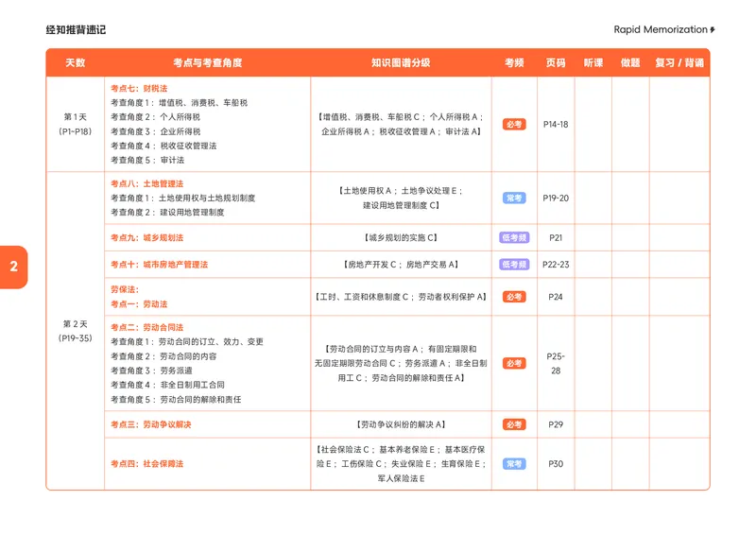Click 考查角度 3：劳务派遣
This screenshot has height=535, width=756.
coord(151,371)
